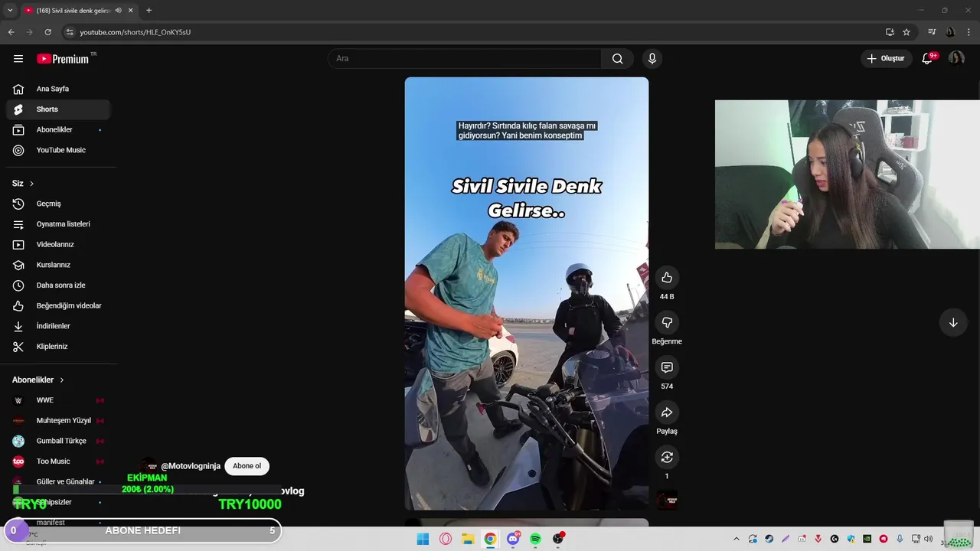Open the NVIDIA tray icon

(867, 539)
